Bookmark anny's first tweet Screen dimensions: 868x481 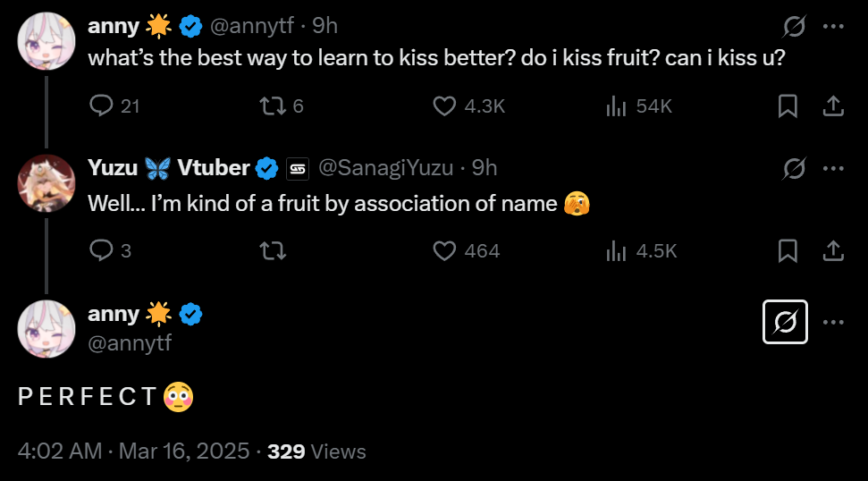coord(788,106)
